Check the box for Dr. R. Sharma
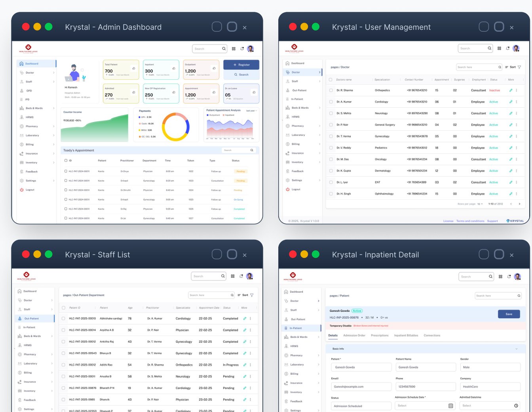The image size is (532, 412). [x=331, y=90]
